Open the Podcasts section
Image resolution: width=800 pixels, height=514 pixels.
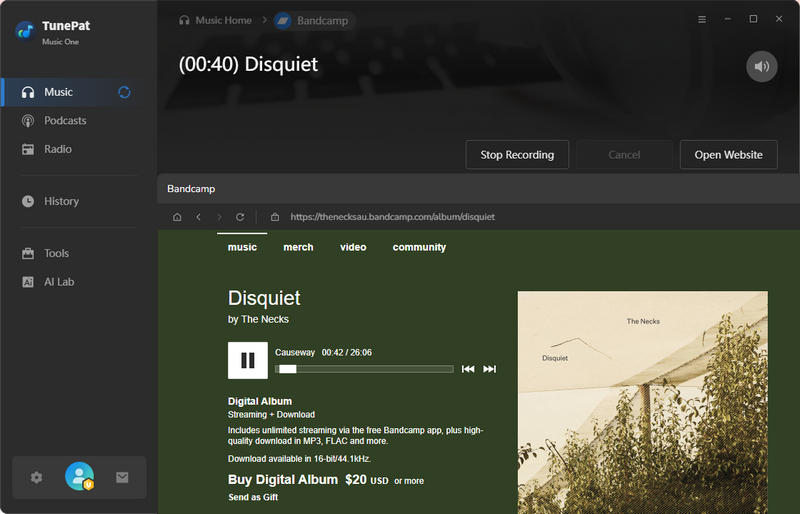pyautogui.click(x=65, y=121)
